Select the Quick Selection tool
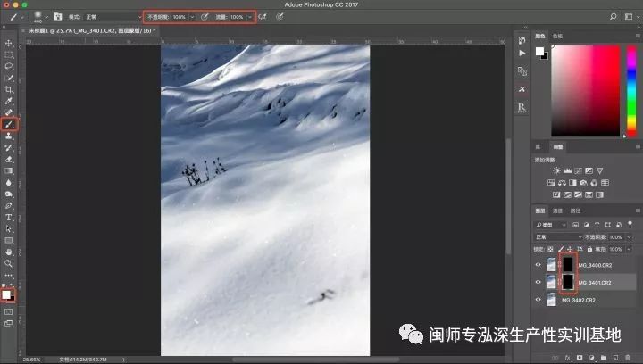Screen dimensions: 643x364 coord(9,78)
